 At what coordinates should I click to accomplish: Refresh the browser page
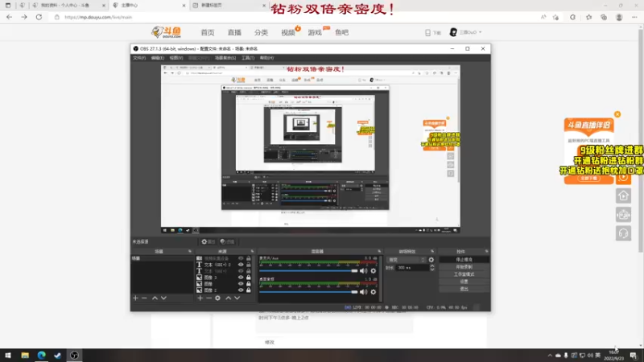coord(39,17)
